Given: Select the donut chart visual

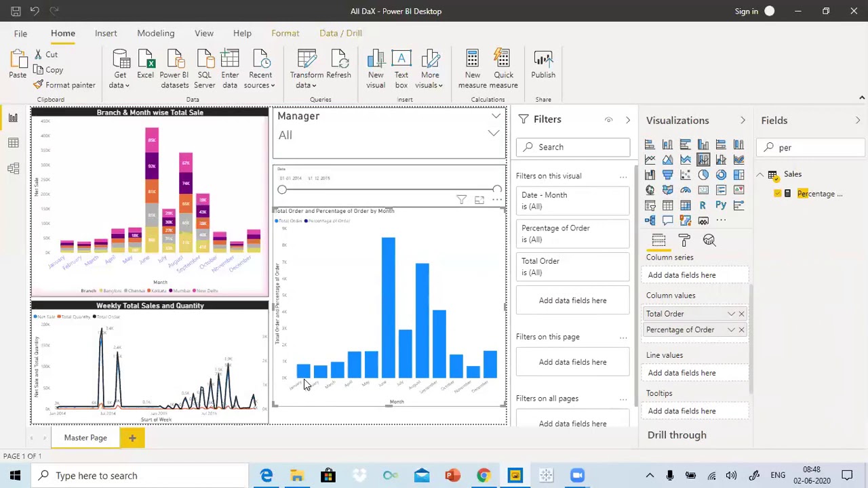Looking at the screenshot, I should (x=721, y=175).
